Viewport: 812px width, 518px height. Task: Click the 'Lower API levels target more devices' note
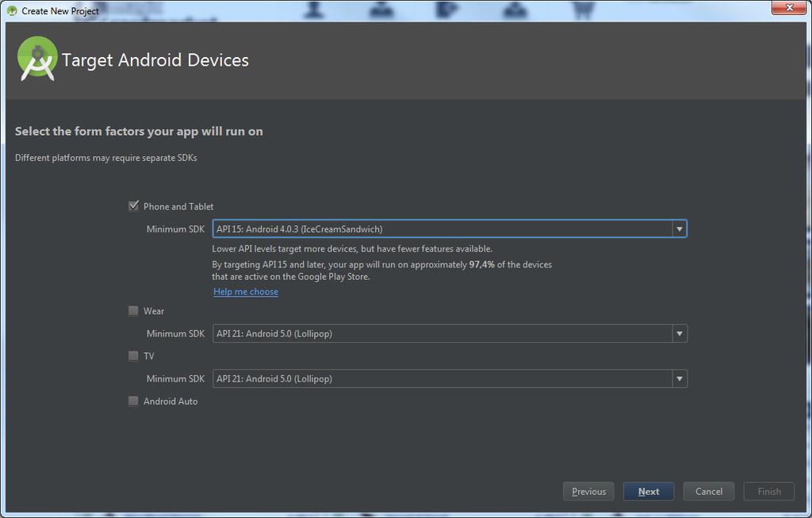coord(352,248)
